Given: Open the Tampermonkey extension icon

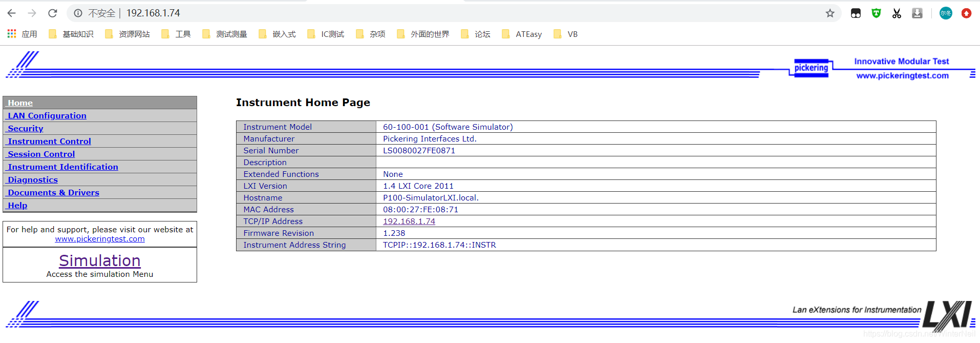Looking at the screenshot, I should tap(856, 13).
